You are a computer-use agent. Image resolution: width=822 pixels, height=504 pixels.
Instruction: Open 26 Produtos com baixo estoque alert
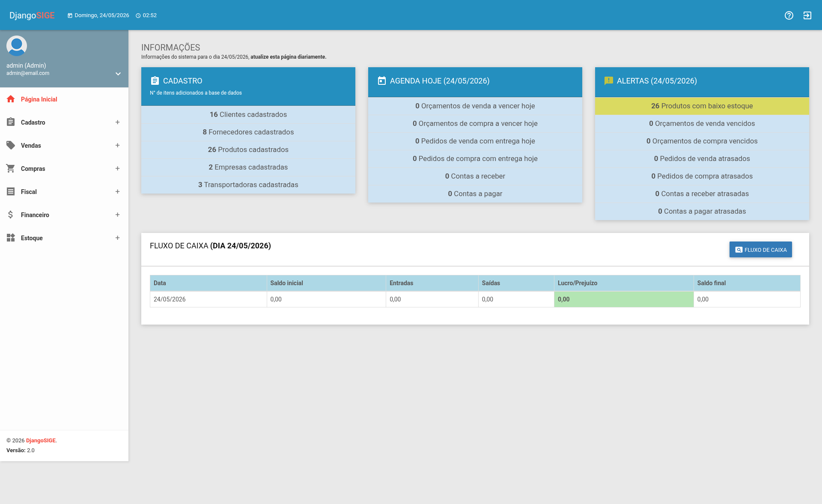click(702, 106)
